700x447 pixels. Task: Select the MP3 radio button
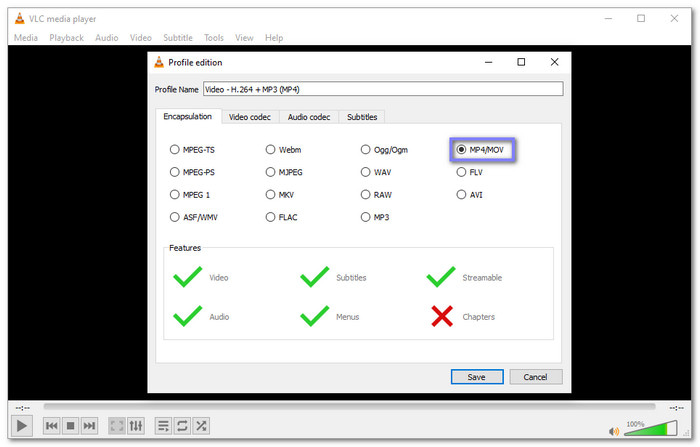coord(366,217)
